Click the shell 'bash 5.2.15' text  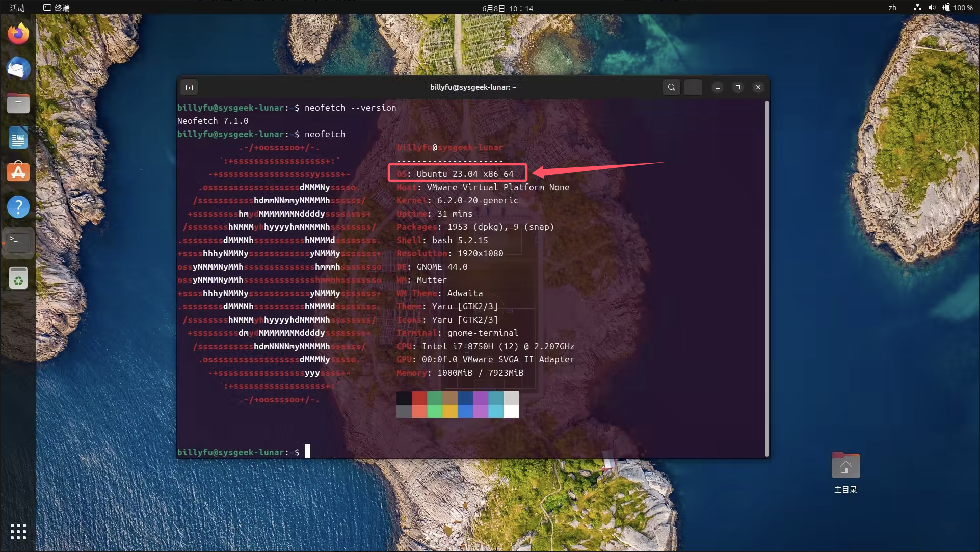tap(460, 240)
